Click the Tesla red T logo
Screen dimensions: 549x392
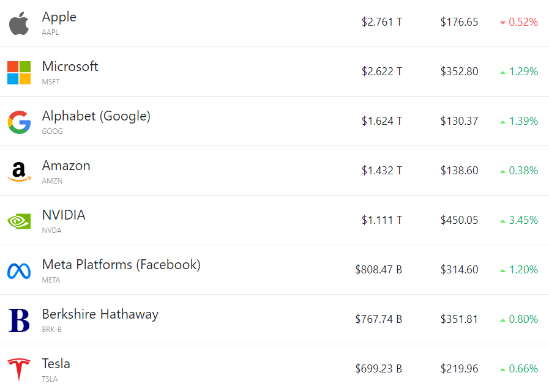(19, 370)
